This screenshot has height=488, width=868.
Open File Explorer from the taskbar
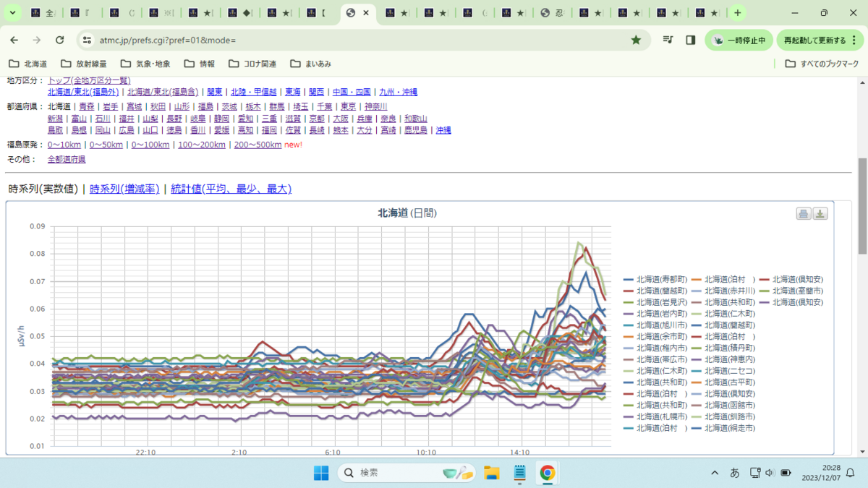pyautogui.click(x=492, y=473)
